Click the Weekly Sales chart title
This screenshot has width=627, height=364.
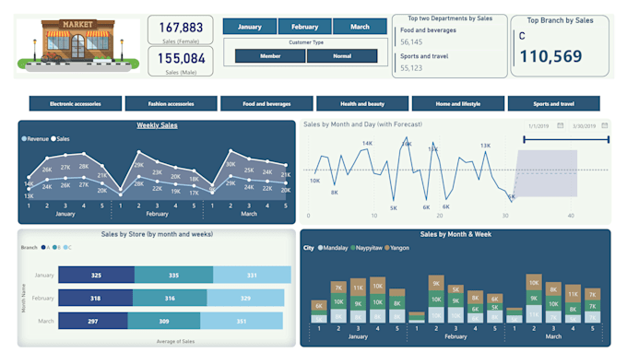click(x=157, y=125)
